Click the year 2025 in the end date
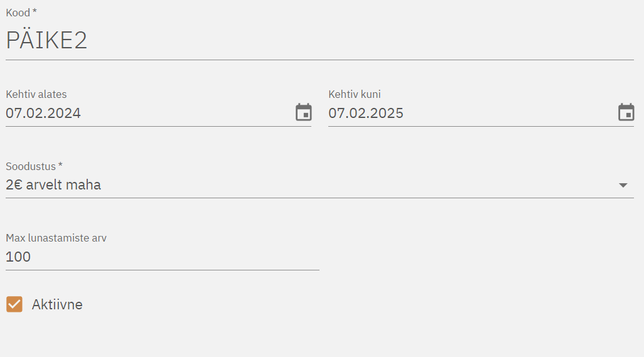 point(388,114)
